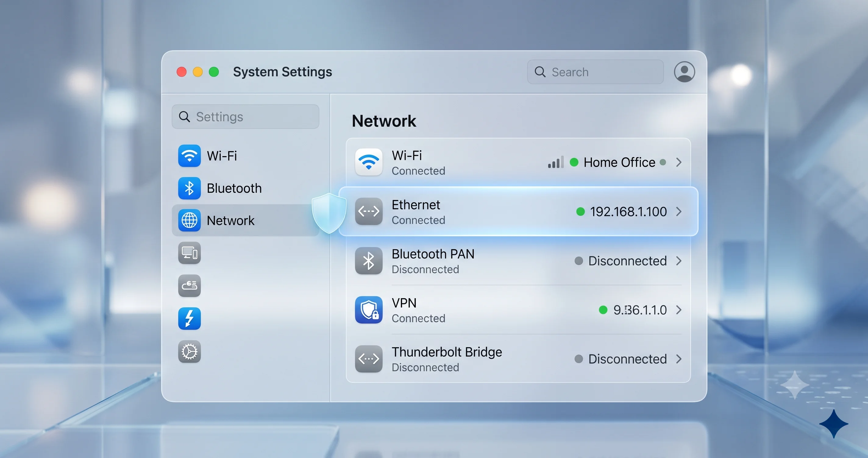Open the gear General settings sidebar icon
The image size is (868, 458).
coord(189,352)
